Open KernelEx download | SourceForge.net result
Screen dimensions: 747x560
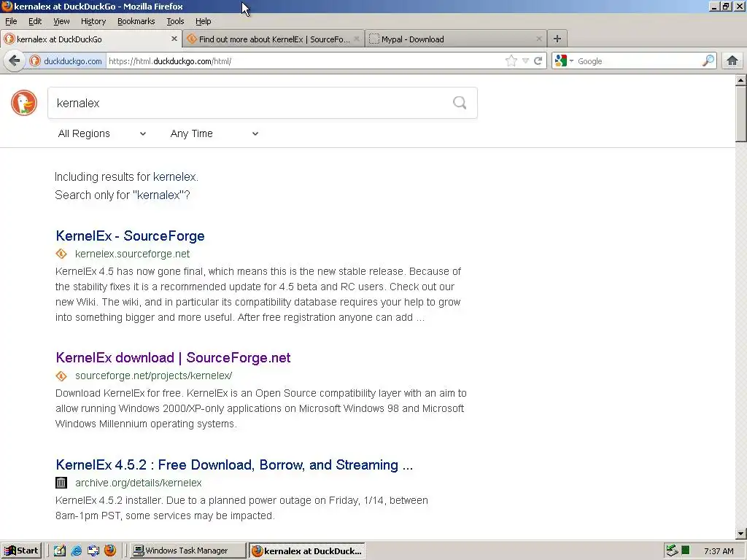click(x=173, y=357)
